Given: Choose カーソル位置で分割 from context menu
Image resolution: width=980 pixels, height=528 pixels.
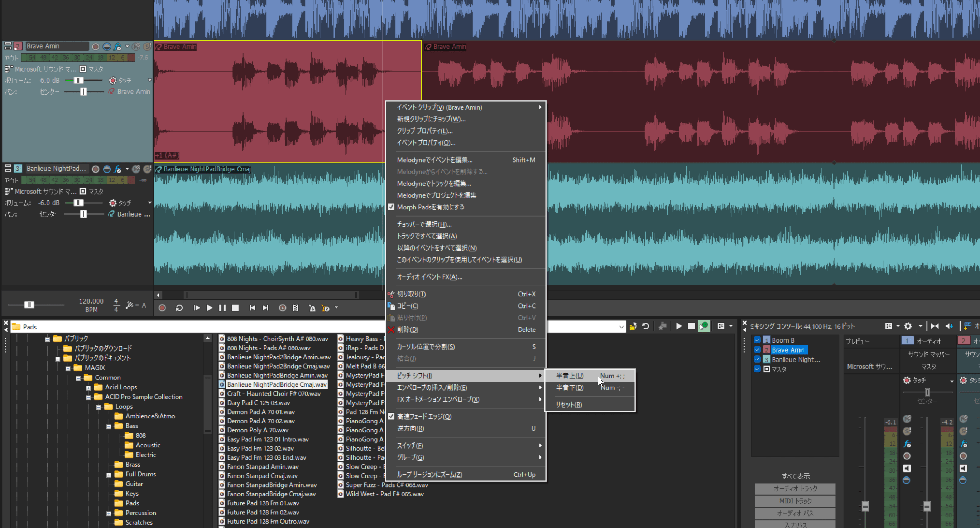Looking at the screenshot, I should 425,347.
